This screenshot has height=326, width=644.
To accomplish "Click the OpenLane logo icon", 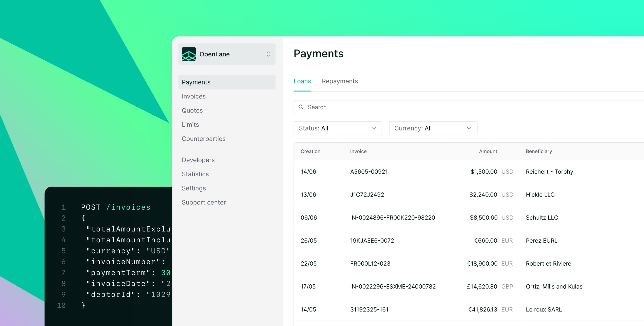I will tap(189, 54).
